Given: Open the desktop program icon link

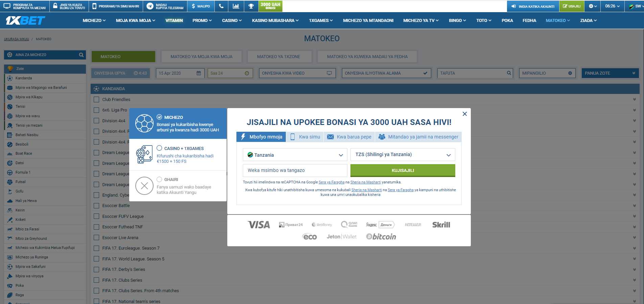Looking at the screenshot, I should [x=7, y=6].
